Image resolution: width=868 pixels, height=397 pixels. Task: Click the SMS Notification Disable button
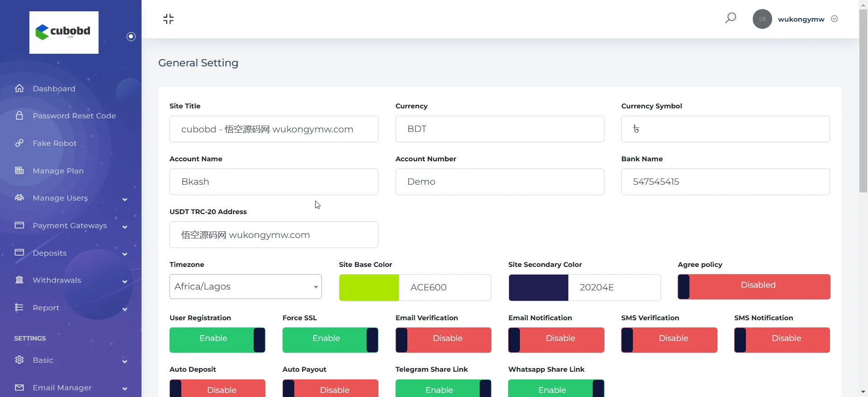[x=782, y=340]
